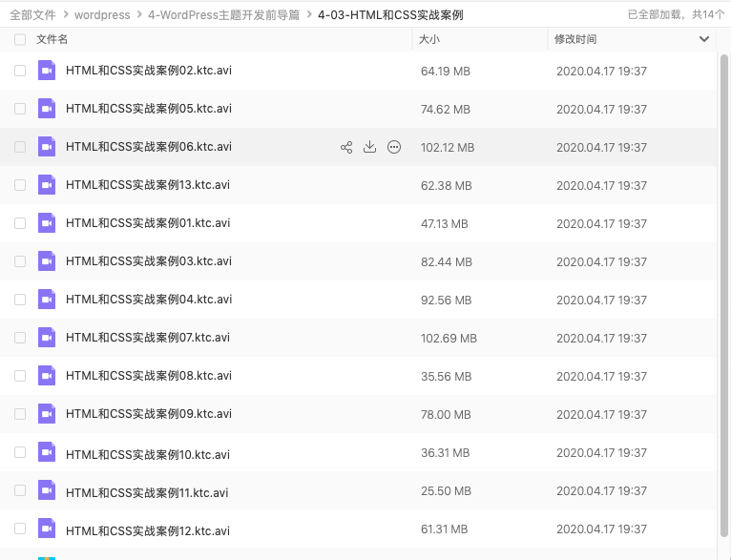Open 4-WordPress主题开发前导篇 breadcrumb folder
731x560 pixels.
pyautogui.click(x=223, y=15)
